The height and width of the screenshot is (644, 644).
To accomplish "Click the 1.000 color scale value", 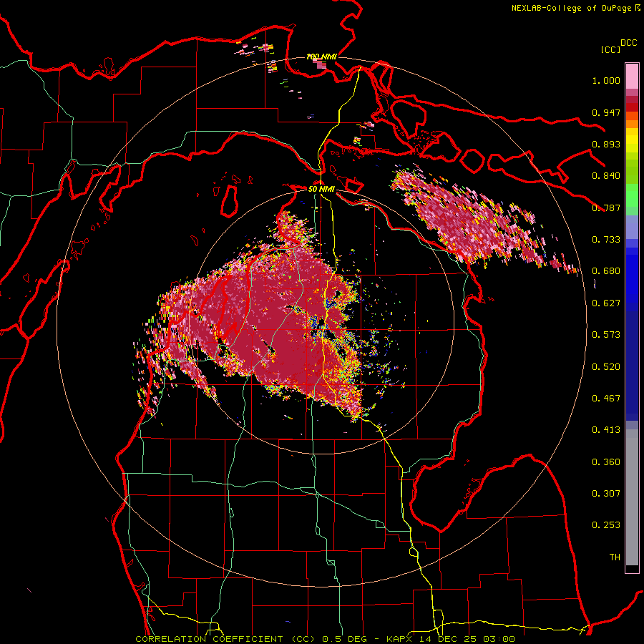I will tap(606, 80).
